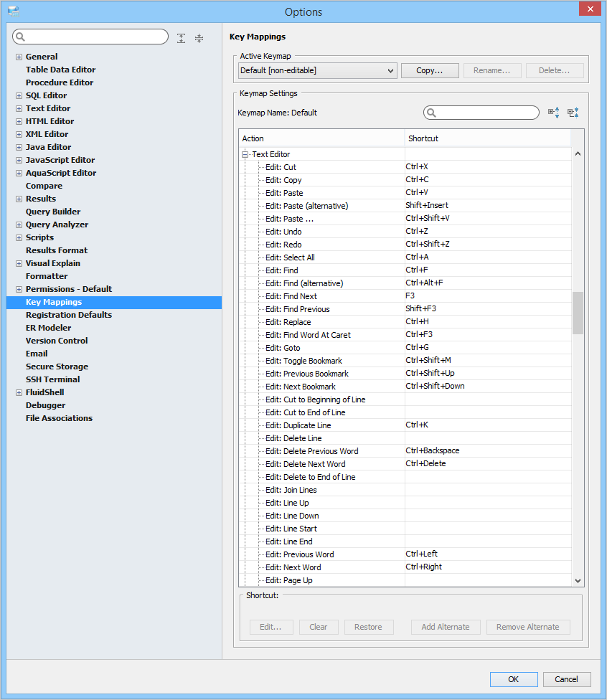
Task: Open the Results Format page
Action: point(56,250)
